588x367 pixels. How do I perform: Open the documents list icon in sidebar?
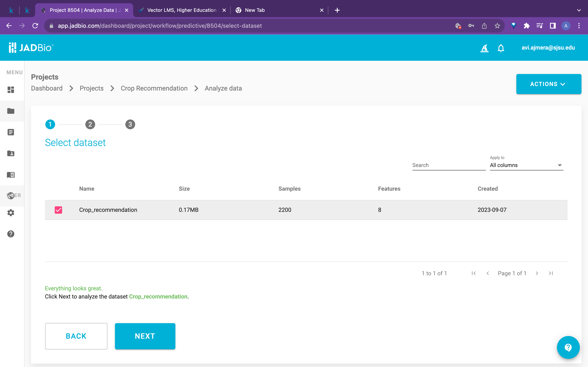pos(11,132)
